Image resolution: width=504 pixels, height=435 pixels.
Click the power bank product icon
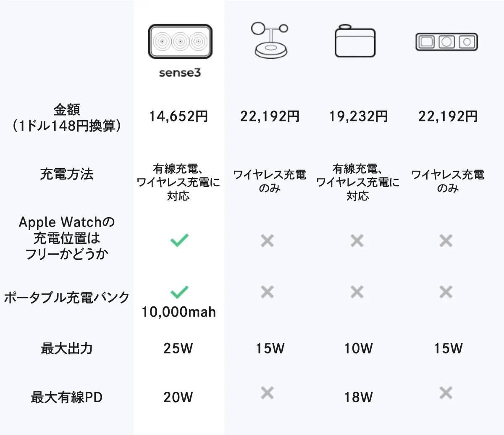[x=355, y=41]
